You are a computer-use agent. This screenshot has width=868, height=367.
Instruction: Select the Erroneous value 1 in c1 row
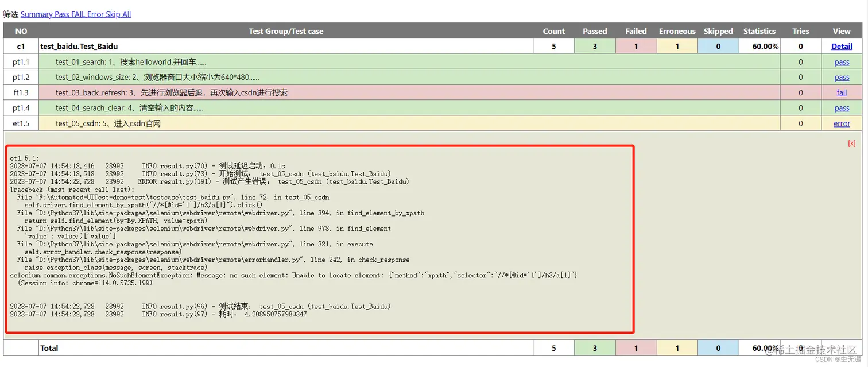[677, 47]
